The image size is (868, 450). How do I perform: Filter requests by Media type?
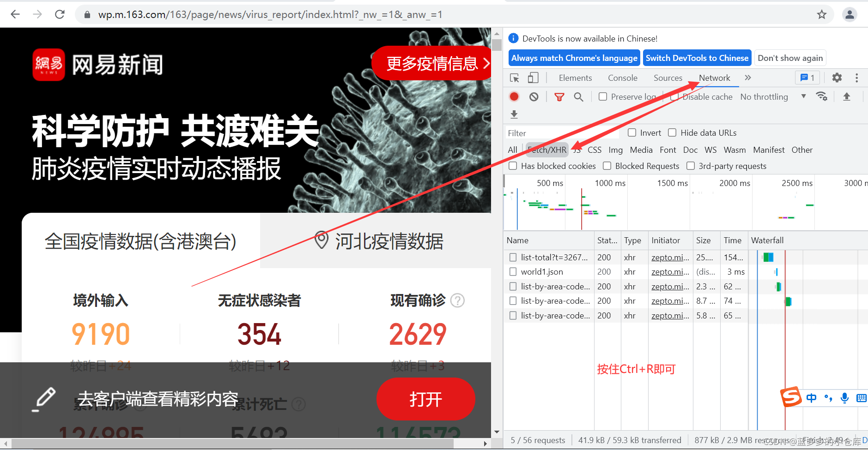[x=641, y=150]
